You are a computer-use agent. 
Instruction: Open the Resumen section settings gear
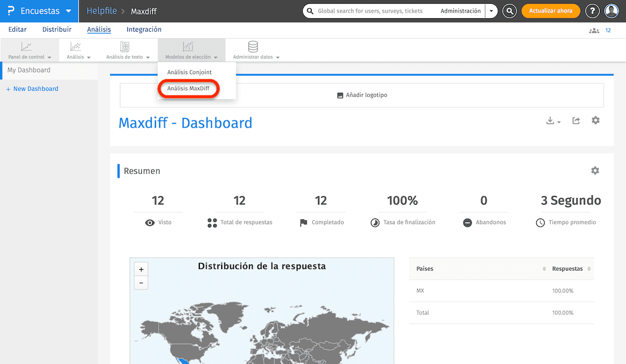(595, 171)
